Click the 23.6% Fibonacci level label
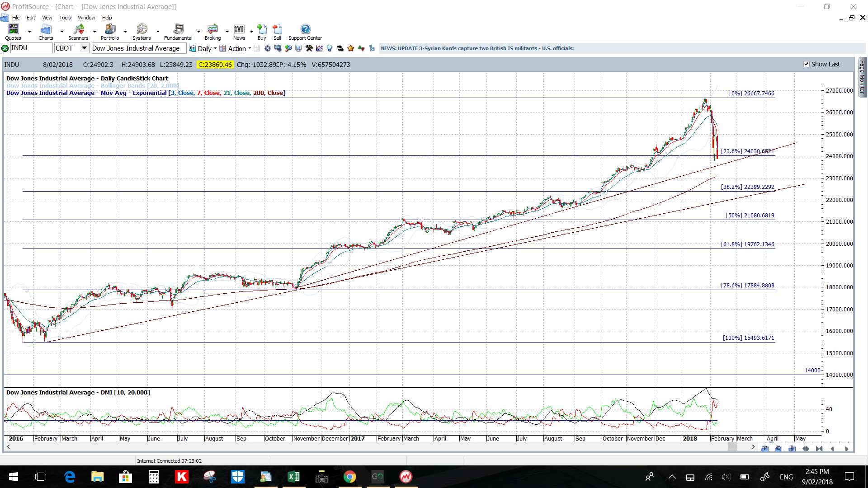 [x=747, y=151]
